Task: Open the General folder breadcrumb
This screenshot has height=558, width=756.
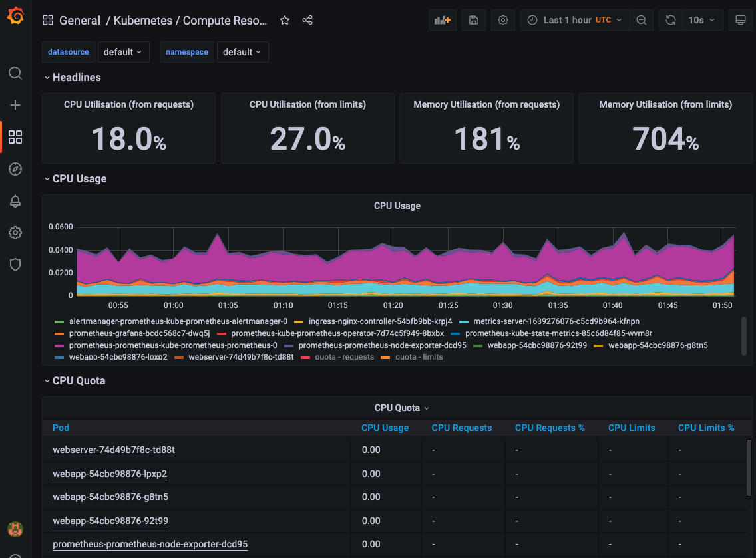Action: tap(80, 20)
